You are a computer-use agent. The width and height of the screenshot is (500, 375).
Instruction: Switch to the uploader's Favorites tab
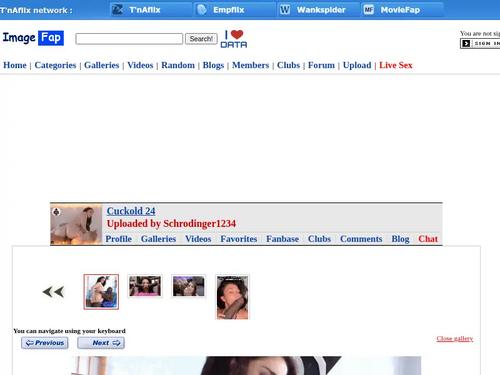[x=239, y=239]
